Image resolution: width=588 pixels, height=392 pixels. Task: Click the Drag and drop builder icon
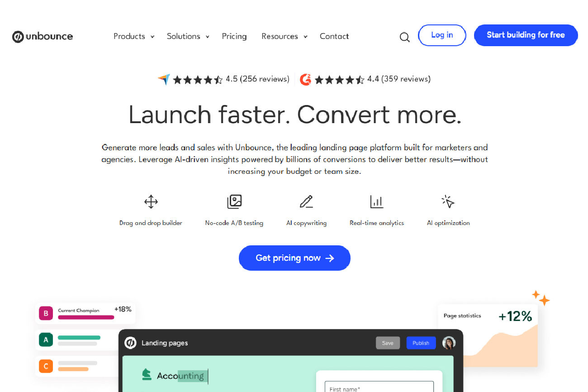[x=151, y=201]
